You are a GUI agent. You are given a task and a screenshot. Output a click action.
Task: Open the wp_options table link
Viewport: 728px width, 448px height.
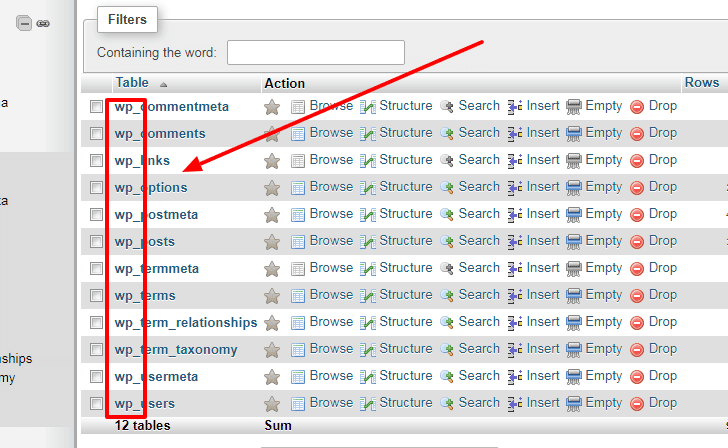[x=151, y=188]
